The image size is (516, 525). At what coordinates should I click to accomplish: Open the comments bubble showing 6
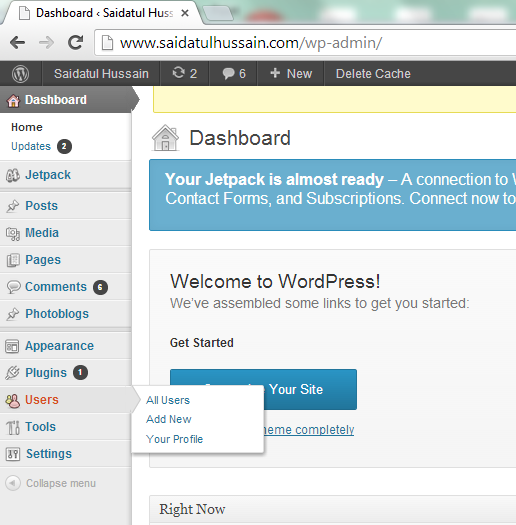(234, 73)
